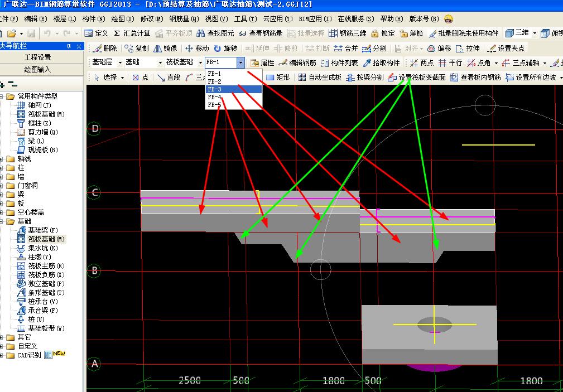Click 批量删除未使用构件 tool

[x=464, y=33]
